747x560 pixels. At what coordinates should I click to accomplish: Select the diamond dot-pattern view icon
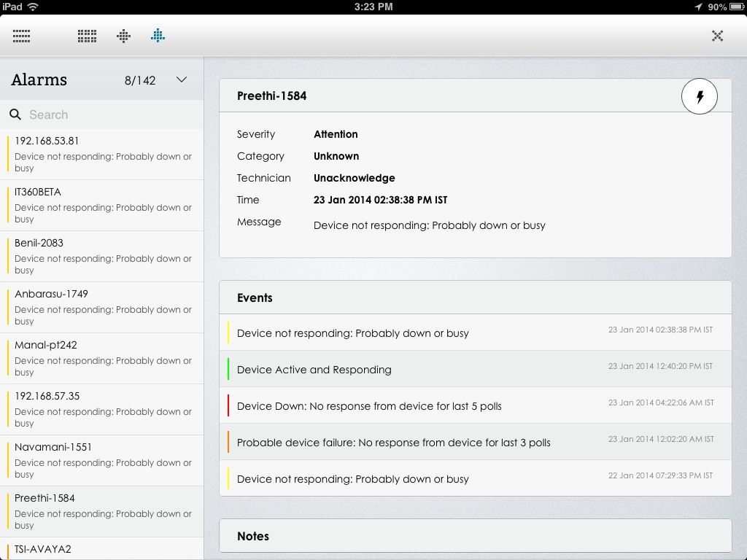[123, 36]
